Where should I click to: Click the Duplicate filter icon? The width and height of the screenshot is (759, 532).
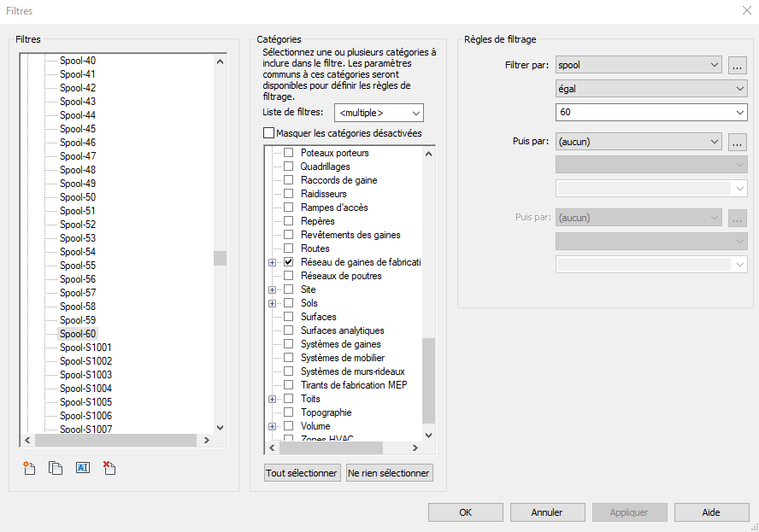coord(56,468)
